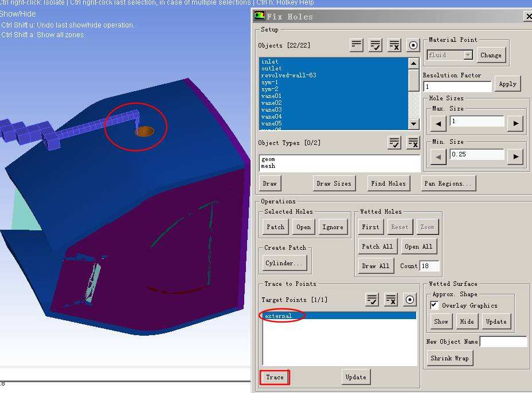Click First under Wetted Holes
The image size is (532, 393).
click(370, 227)
